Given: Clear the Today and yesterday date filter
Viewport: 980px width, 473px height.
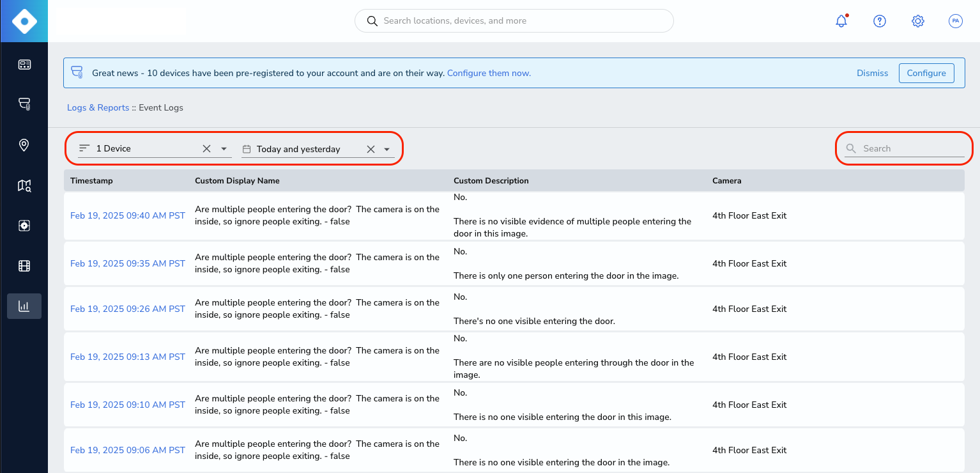Looking at the screenshot, I should [371, 149].
